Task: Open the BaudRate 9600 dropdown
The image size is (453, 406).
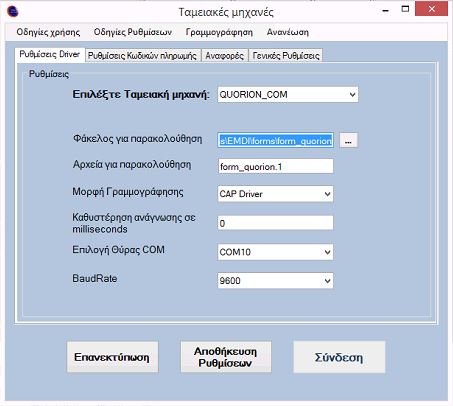Action: click(275, 281)
